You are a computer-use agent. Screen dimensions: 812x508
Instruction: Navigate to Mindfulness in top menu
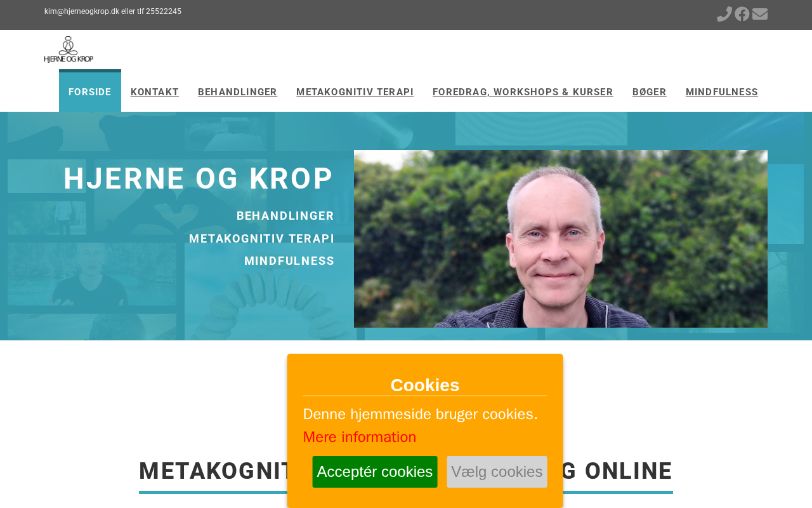[722, 92]
